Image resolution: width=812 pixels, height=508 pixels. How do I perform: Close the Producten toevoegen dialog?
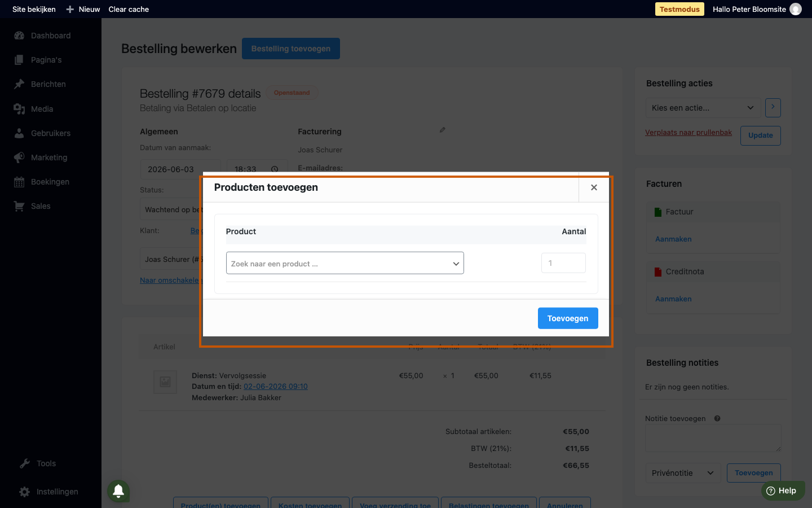(594, 187)
